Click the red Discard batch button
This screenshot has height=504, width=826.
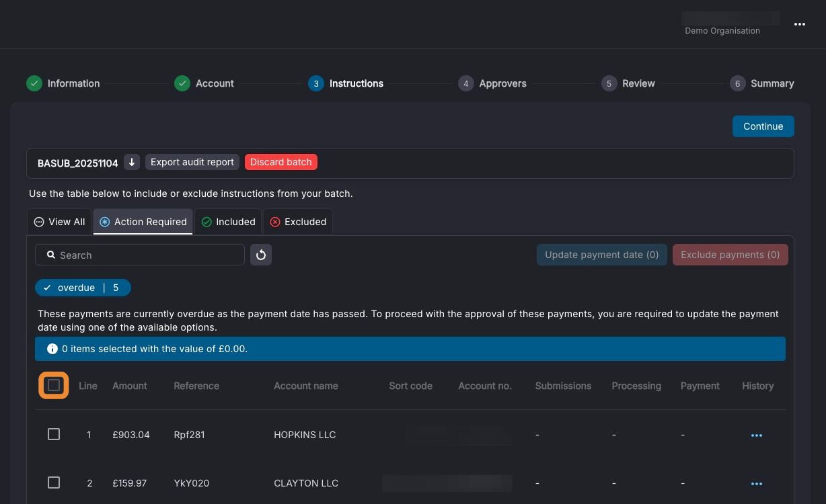click(x=281, y=162)
